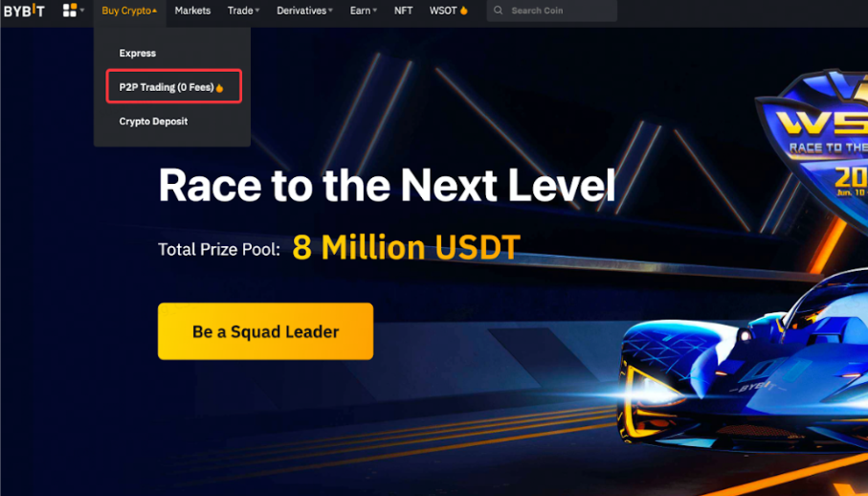Open the WSOT navigation link
The height and width of the screenshot is (496, 868).
click(x=443, y=11)
